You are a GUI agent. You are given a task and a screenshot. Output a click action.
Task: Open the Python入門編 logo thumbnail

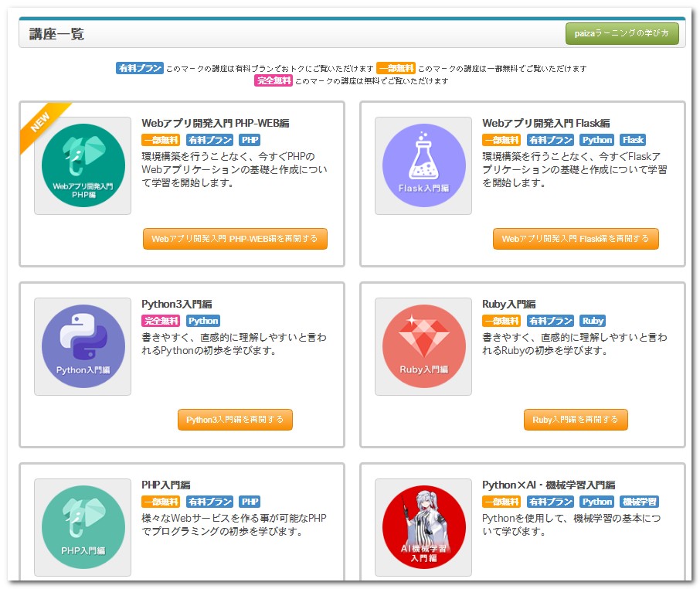click(83, 346)
